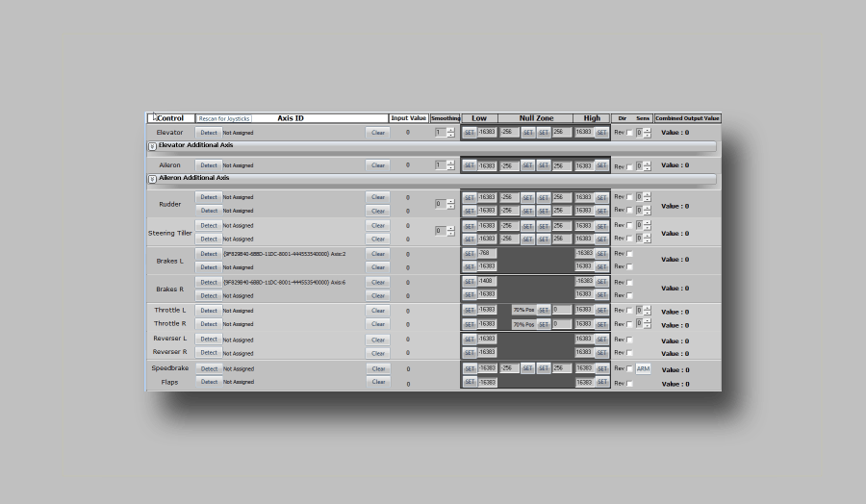
Task: Expand the Elevator Additional Axis section
Action: click(152, 146)
